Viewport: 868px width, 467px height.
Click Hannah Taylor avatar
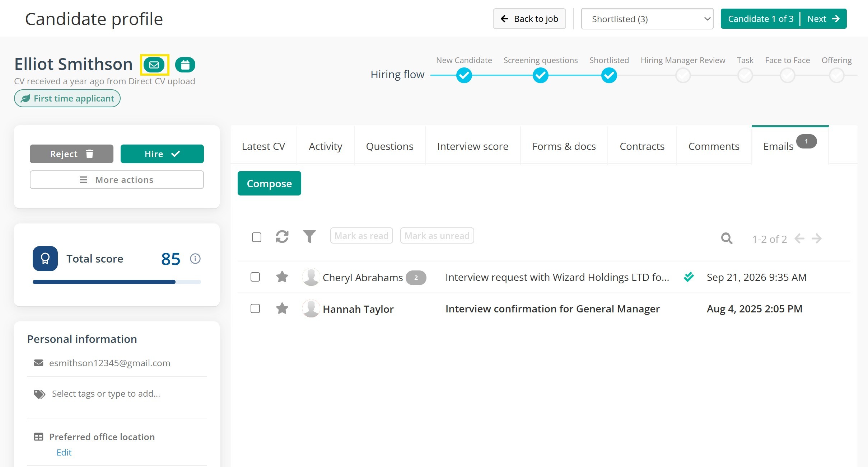pos(311,308)
